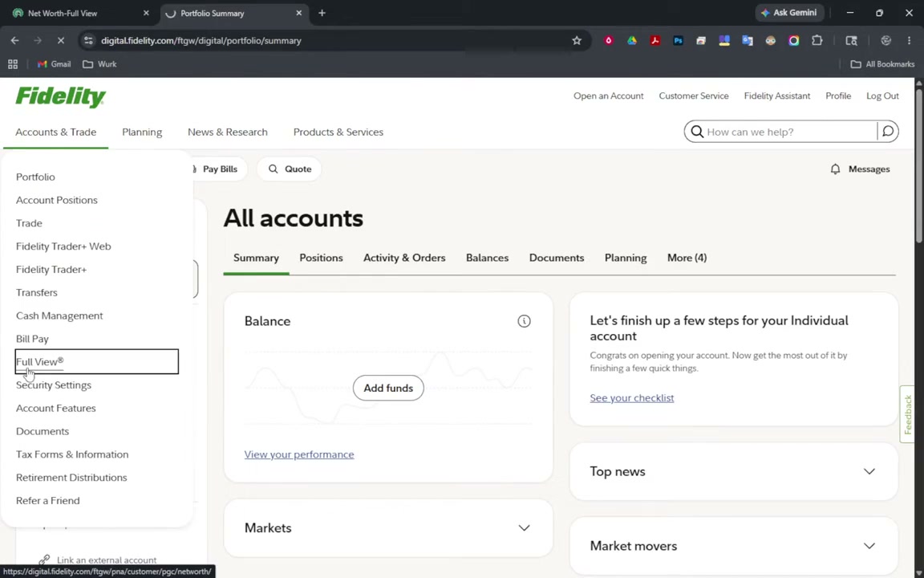The height and width of the screenshot is (578, 924).
Task: Open the Feedback side tab
Action: (x=907, y=414)
